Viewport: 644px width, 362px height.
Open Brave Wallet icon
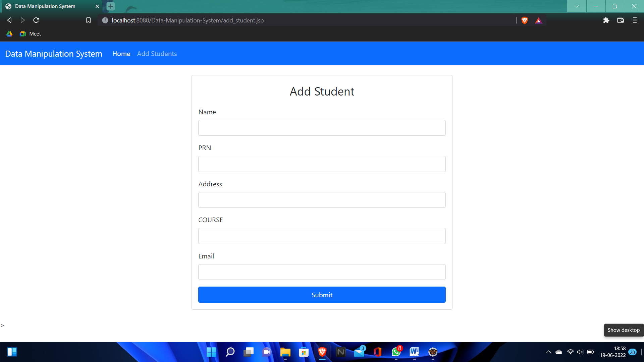tap(621, 20)
